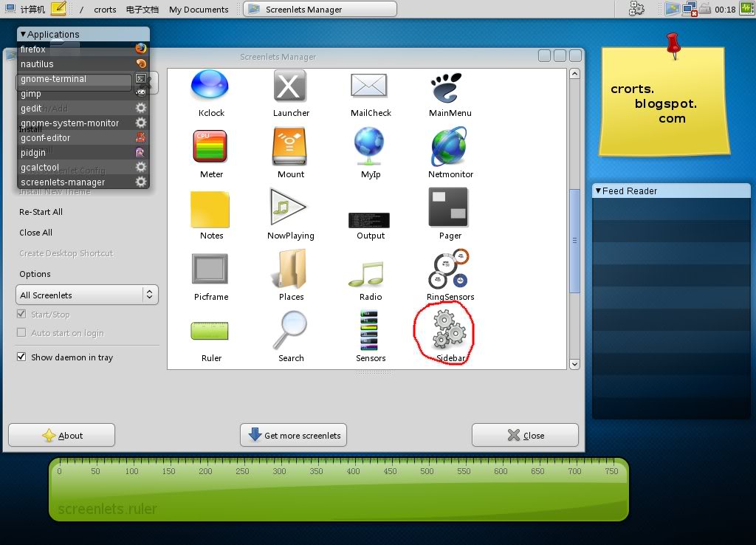The height and width of the screenshot is (545, 756).
Task: Select the Ruler screenlet icon
Action: [x=210, y=331]
